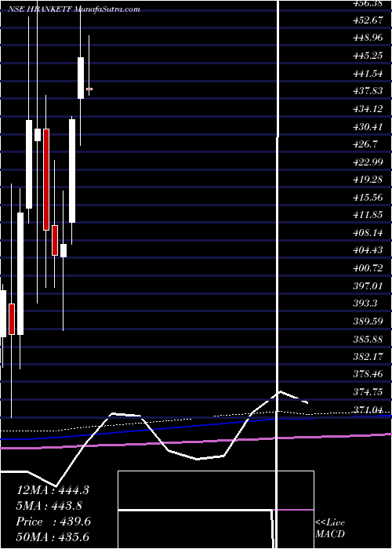Screen dimensions: 392x549
Task: Click the 448.96 price axis label
Action: tap(368, 38)
